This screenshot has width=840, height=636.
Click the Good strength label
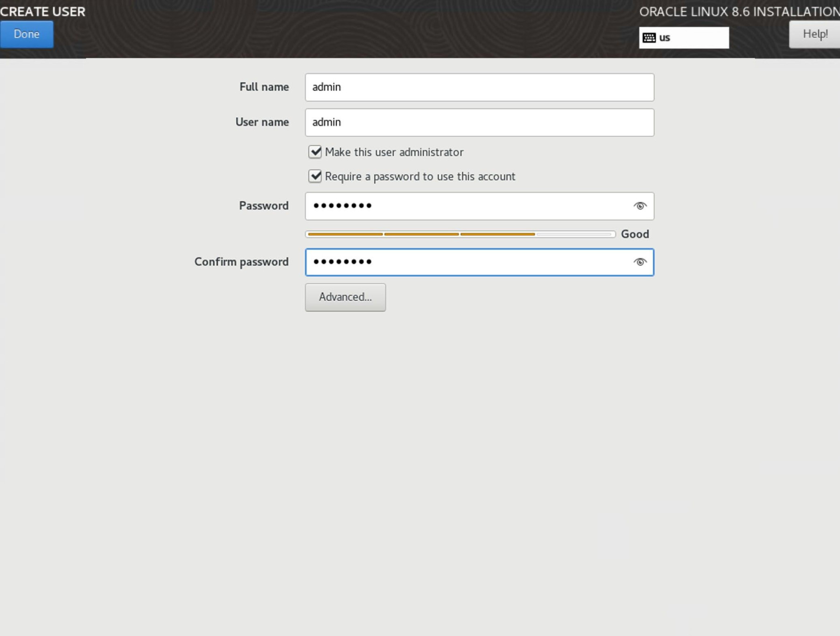635,234
